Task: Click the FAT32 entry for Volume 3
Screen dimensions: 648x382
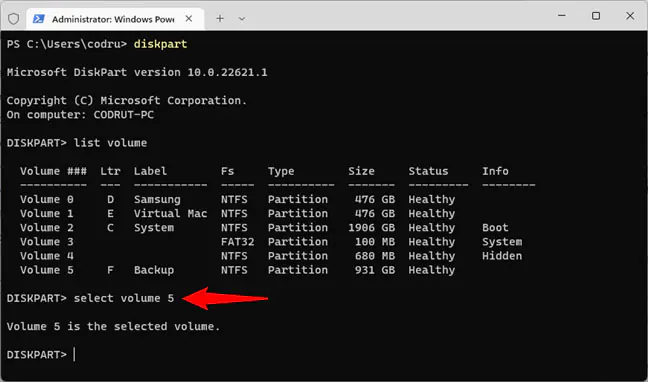Action: [x=238, y=242]
